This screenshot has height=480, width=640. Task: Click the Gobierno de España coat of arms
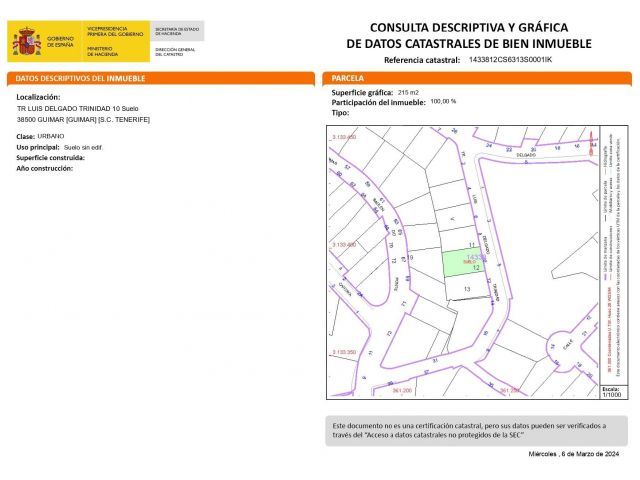(27, 42)
